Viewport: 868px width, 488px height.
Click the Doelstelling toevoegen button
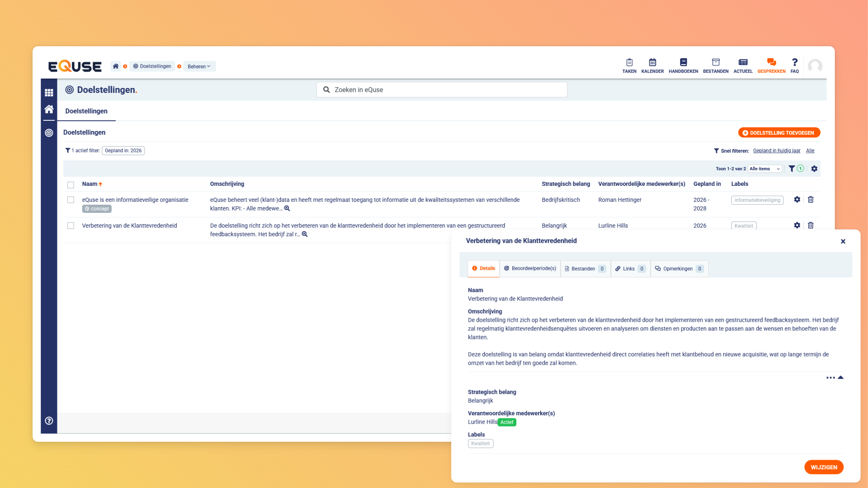(778, 133)
